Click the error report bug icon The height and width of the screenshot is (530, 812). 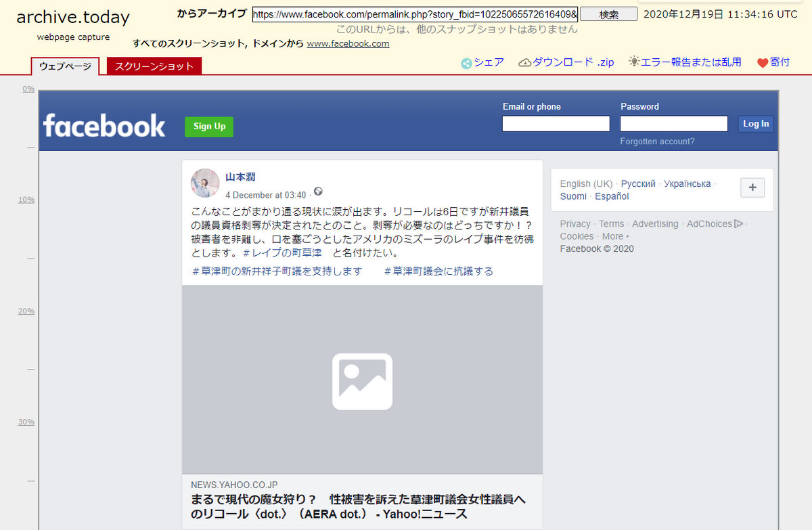tap(634, 62)
